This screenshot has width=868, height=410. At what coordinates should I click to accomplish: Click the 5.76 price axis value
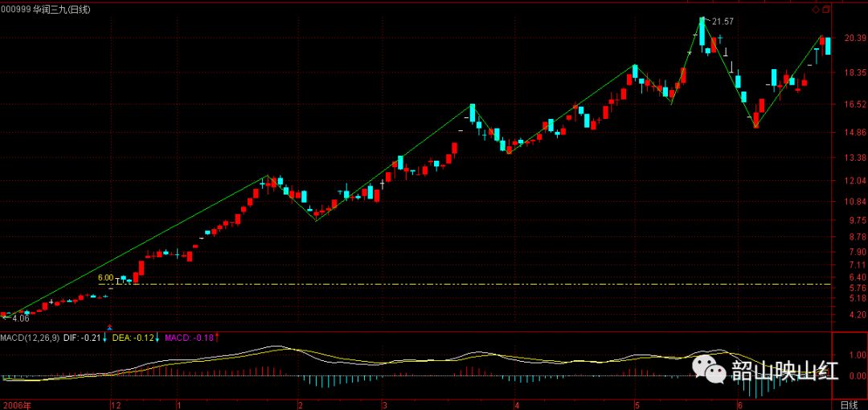pyautogui.click(x=858, y=288)
